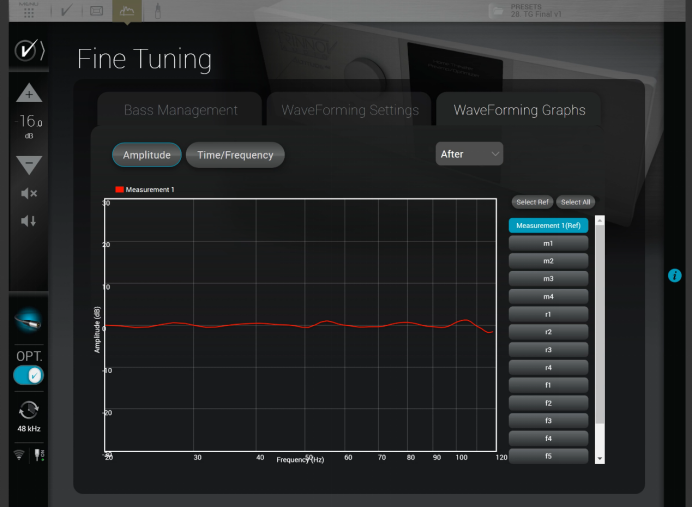Switch to the Bass Management tab

point(181,110)
